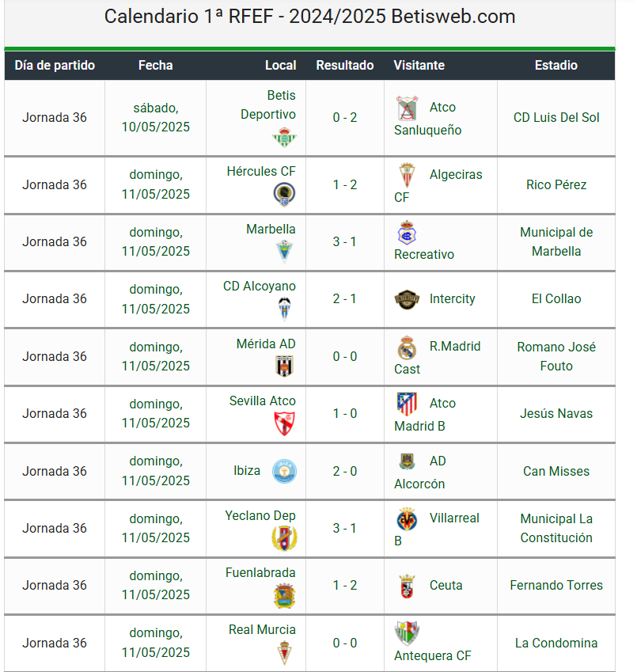Open the CD Alcoyano team link
Image resolution: width=637 pixels, height=672 pixels.
click(260, 287)
